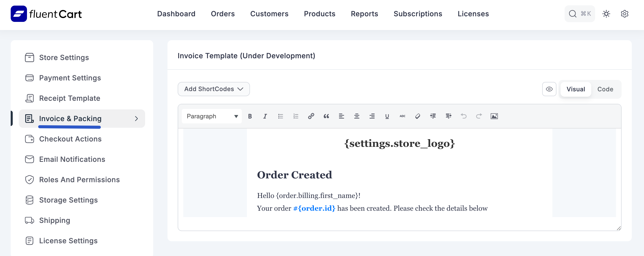The image size is (644, 256).
Task: Open the Paragraph format dropdown
Action: [x=212, y=116]
